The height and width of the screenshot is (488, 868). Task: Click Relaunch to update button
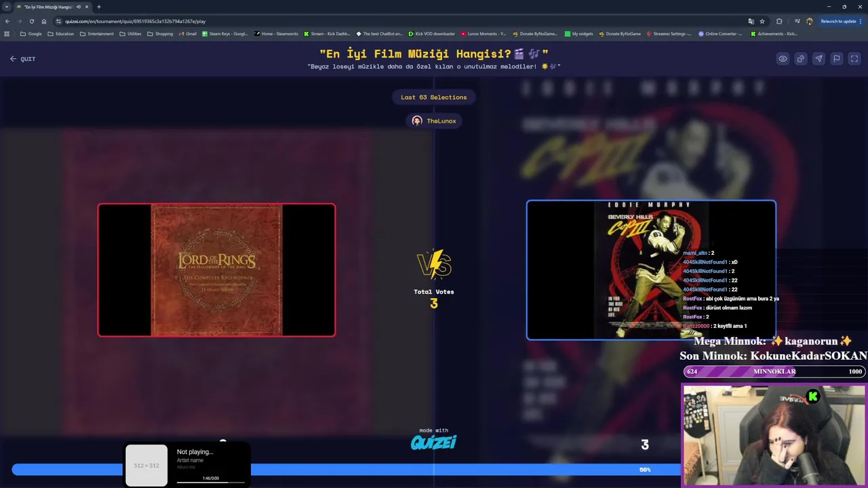coord(841,21)
